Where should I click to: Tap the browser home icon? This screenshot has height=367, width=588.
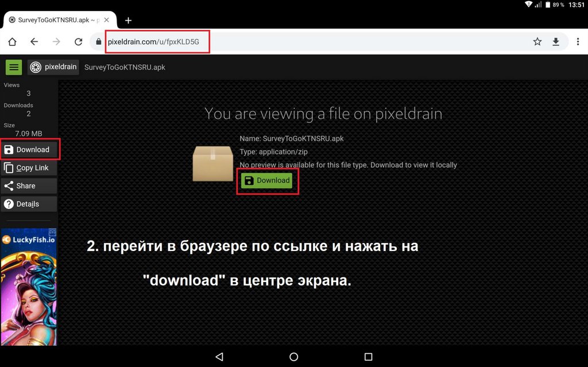[13, 42]
